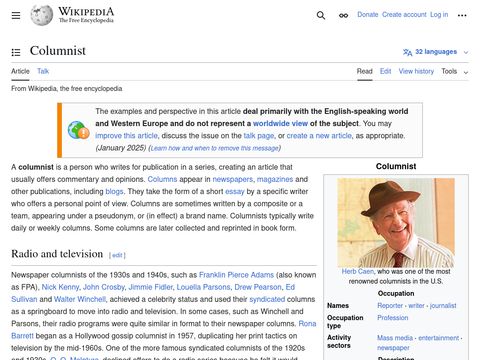
Task: Click the Columnist page heading
Action: (x=58, y=51)
